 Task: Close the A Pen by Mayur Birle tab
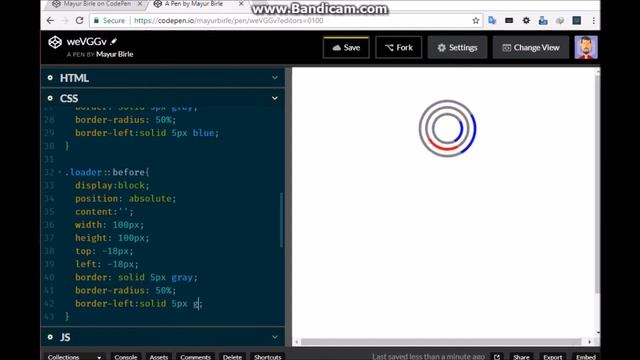click(x=241, y=4)
